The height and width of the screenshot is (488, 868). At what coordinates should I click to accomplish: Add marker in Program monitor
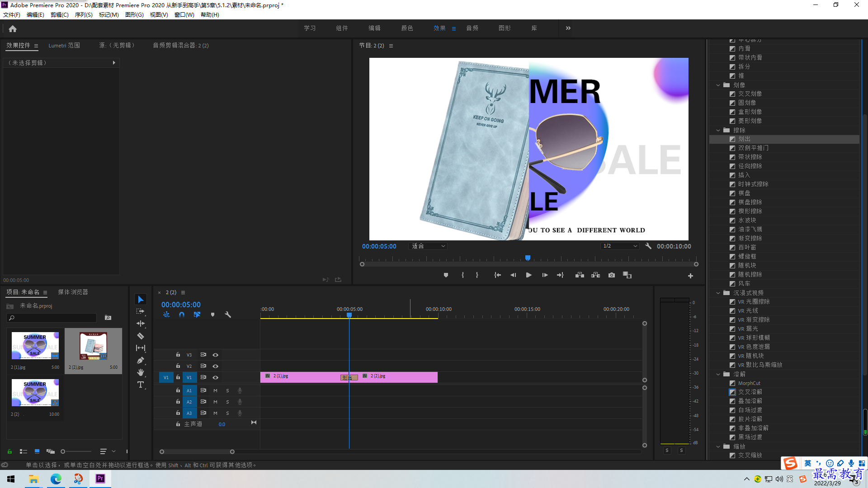[446, 275]
